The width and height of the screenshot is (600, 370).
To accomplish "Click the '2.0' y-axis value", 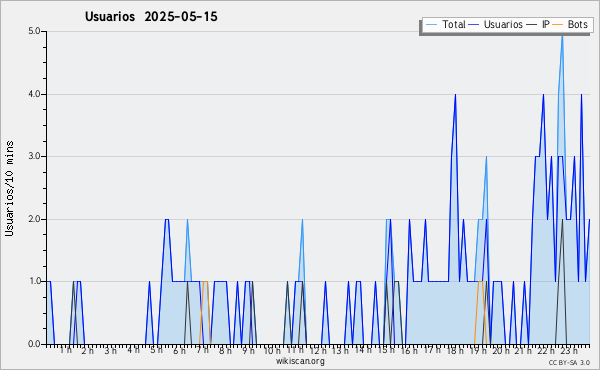I will [x=34, y=219].
